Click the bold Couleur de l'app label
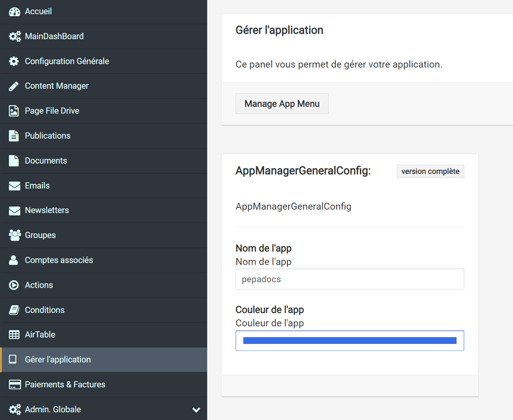The height and width of the screenshot is (420, 513). click(270, 310)
